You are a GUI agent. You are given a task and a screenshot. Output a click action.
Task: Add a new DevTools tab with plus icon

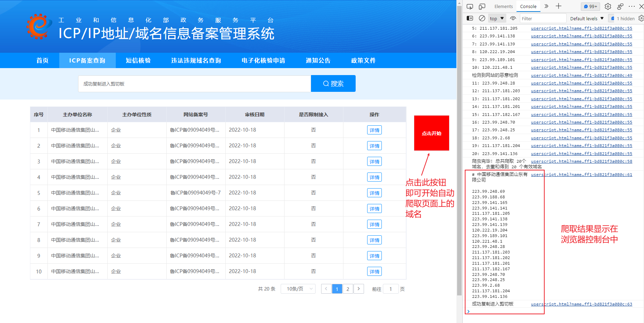tap(559, 6)
